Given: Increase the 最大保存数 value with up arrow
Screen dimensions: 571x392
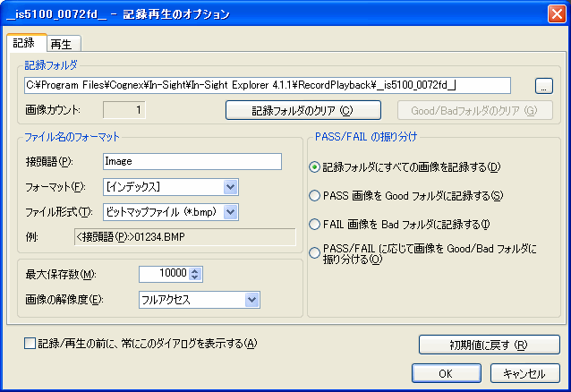Looking at the screenshot, I should click(196, 269).
